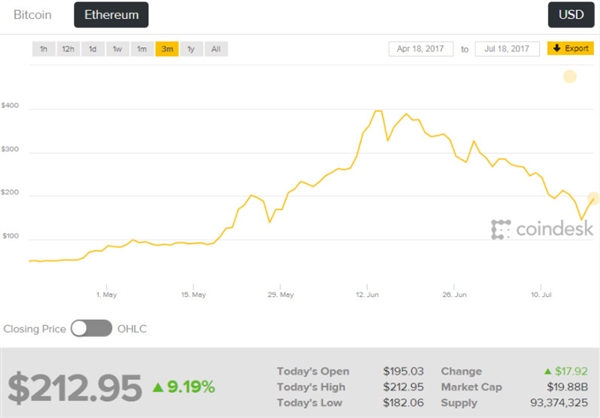Edit the Apr 18, 2017 start date field
Screen dimensions: 600x418
(x=421, y=49)
